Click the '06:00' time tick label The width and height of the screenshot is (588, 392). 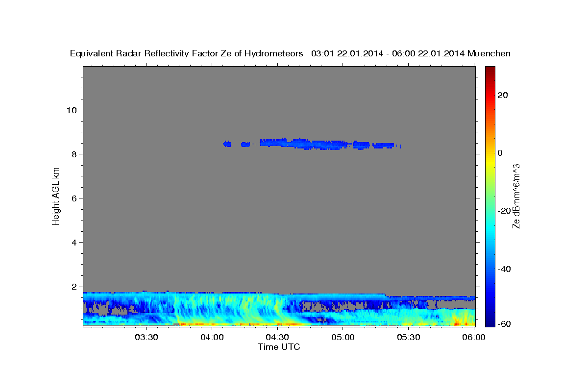474,337
